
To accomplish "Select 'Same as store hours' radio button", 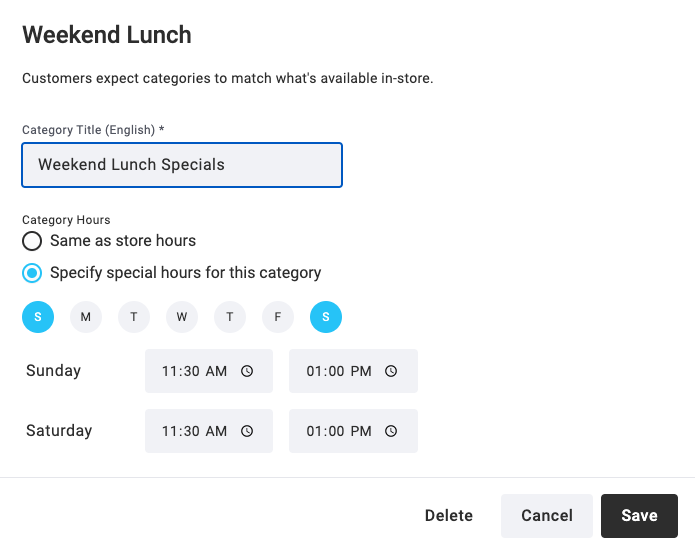I will [32, 241].
